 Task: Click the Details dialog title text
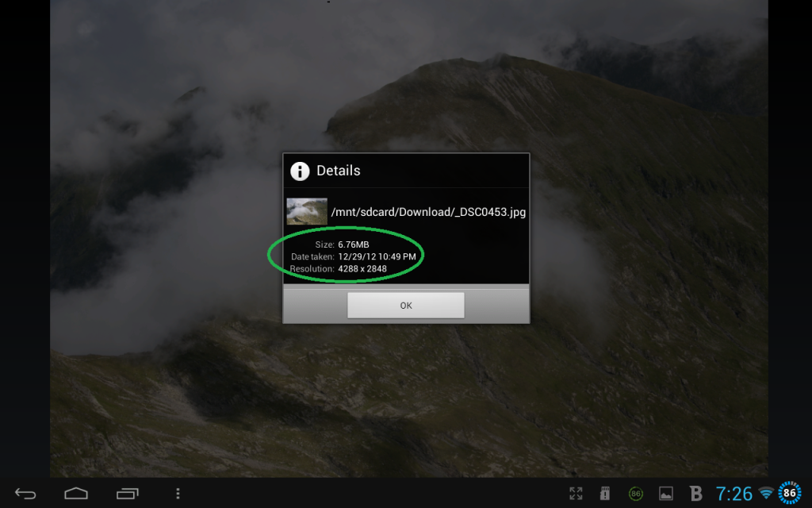tap(338, 171)
